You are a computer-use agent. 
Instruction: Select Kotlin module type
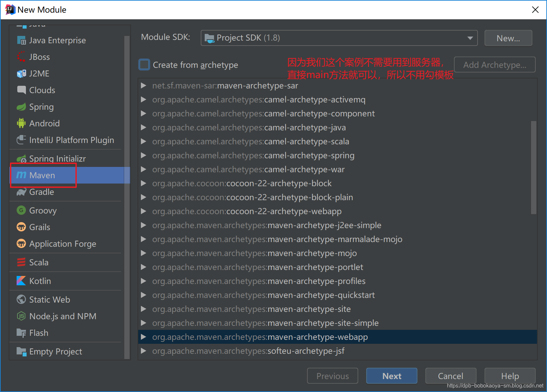67,281
